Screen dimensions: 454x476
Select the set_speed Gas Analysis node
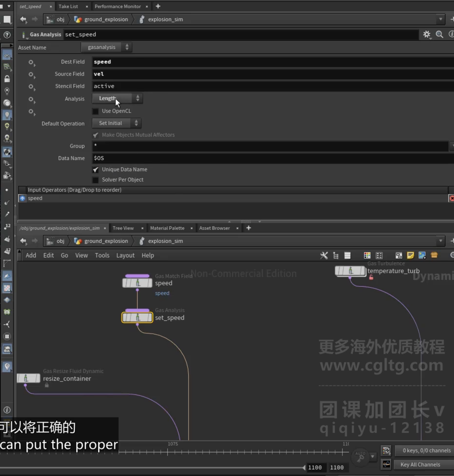point(137,317)
